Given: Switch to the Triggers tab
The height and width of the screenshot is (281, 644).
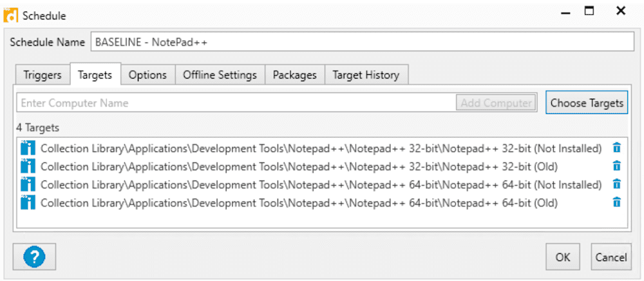Looking at the screenshot, I should pyautogui.click(x=43, y=75).
